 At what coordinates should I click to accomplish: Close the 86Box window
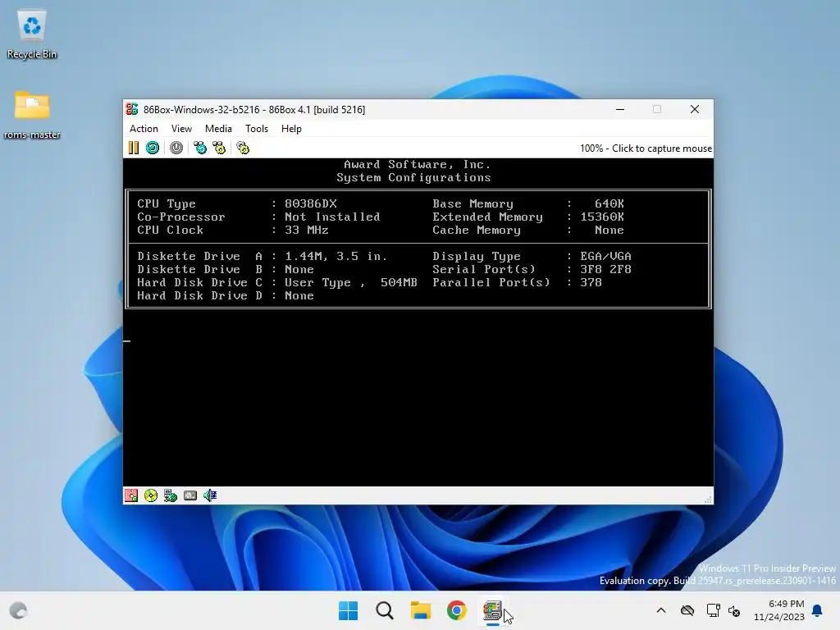point(695,109)
